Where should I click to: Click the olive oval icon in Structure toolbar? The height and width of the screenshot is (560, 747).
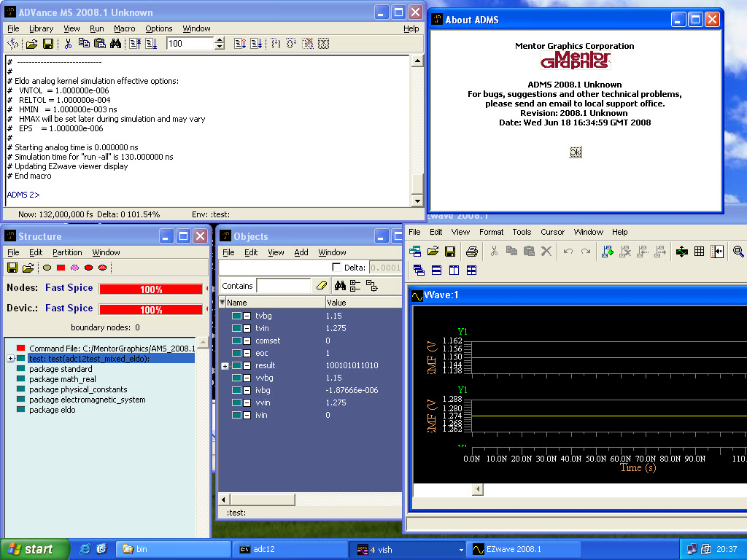tap(47, 268)
